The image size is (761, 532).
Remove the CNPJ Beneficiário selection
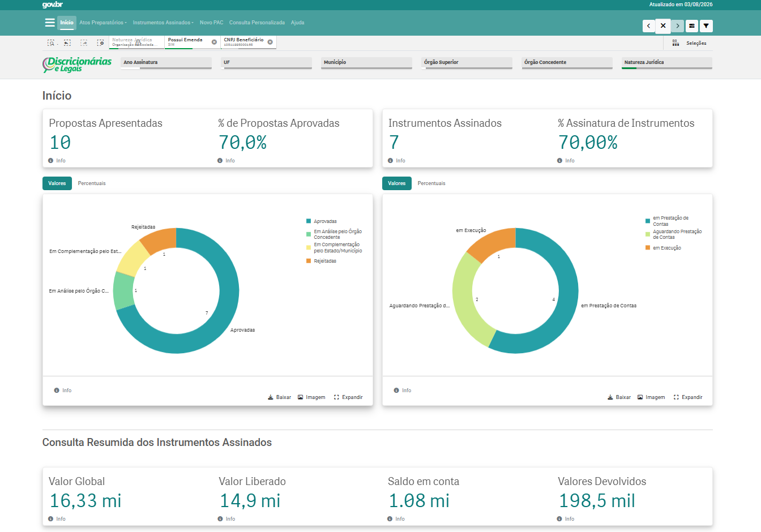[x=270, y=42]
